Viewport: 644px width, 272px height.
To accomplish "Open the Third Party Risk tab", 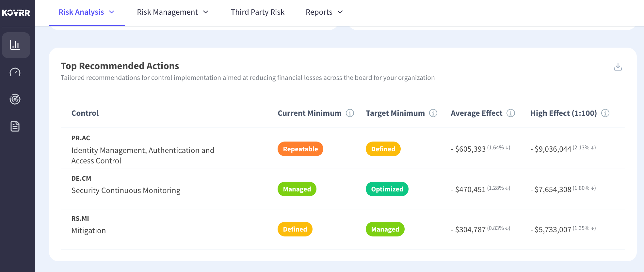I will pyautogui.click(x=257, y=12).
